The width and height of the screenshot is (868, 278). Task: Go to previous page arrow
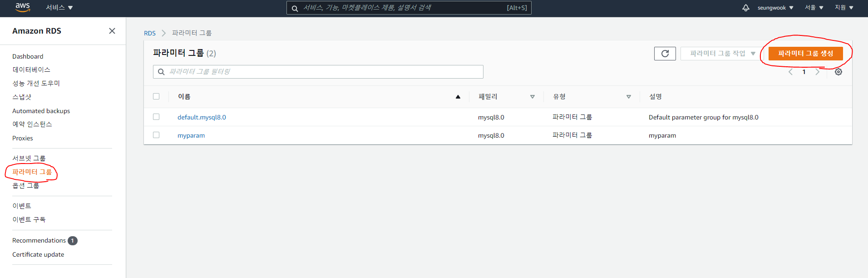click(x=791, y=72)
